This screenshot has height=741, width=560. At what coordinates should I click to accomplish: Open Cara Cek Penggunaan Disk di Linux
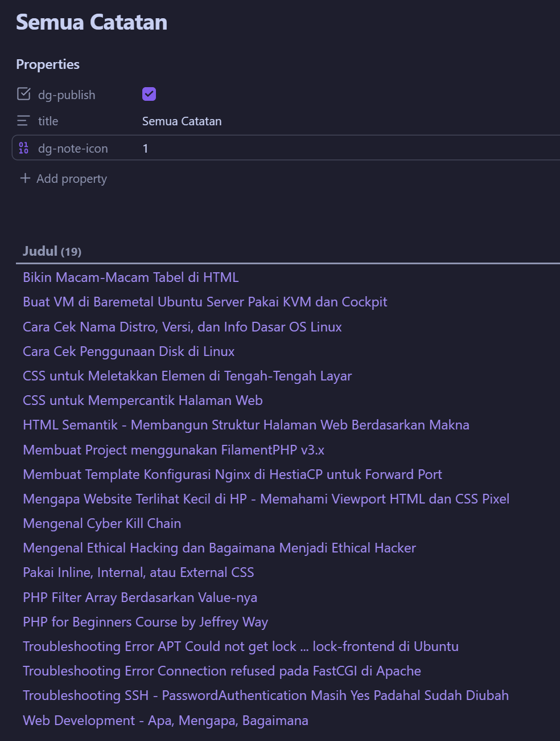(x=128, y=351)
